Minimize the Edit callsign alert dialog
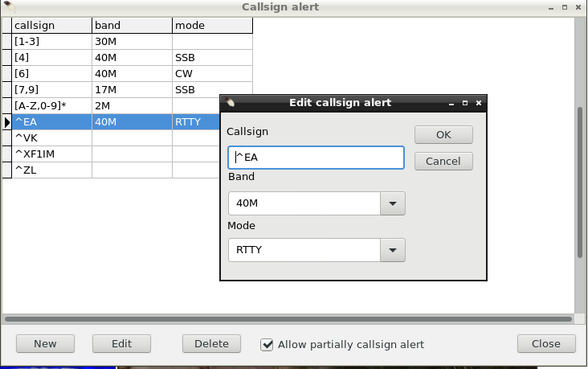 [451, 103]
